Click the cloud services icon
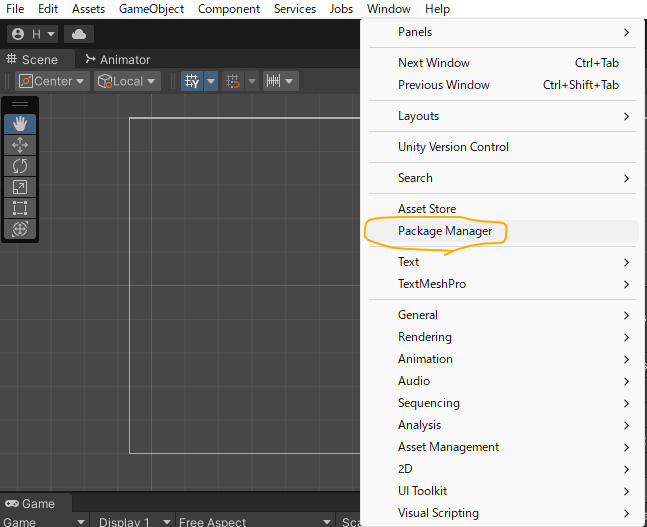 (x=79, y=34)
